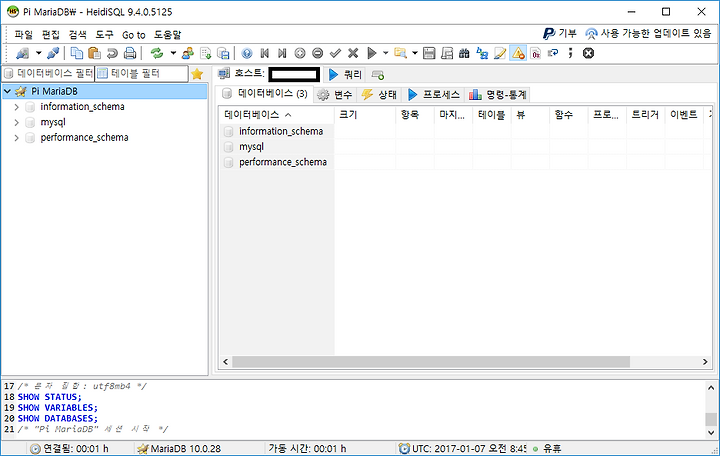Viewport: 720px width, 456px height.
Task: Open the run query dropdown arrow
Action: 385,53
